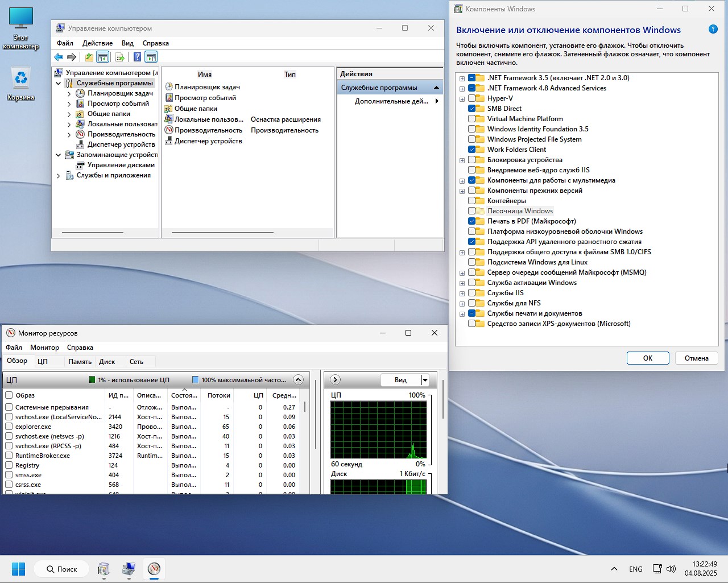Open the Вид dropdown arrow in Resource Monitor
The image size is (728, 583).
[x=425, y=380]
